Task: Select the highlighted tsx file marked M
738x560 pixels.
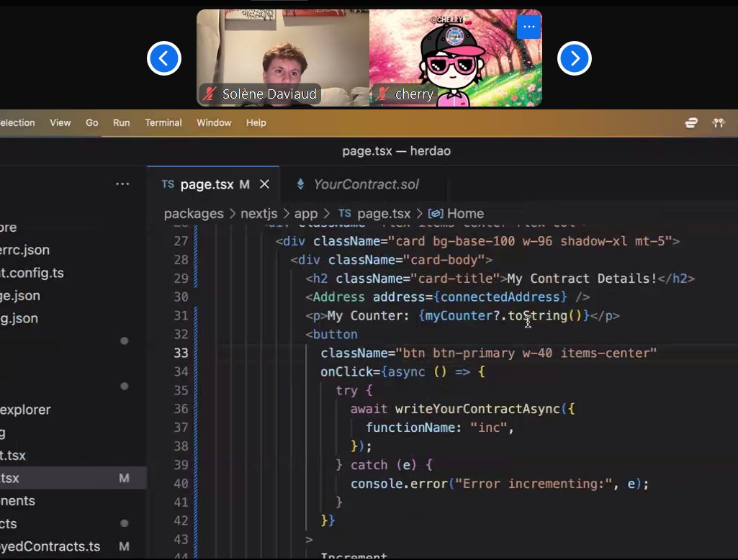Action: pos(73,478)
